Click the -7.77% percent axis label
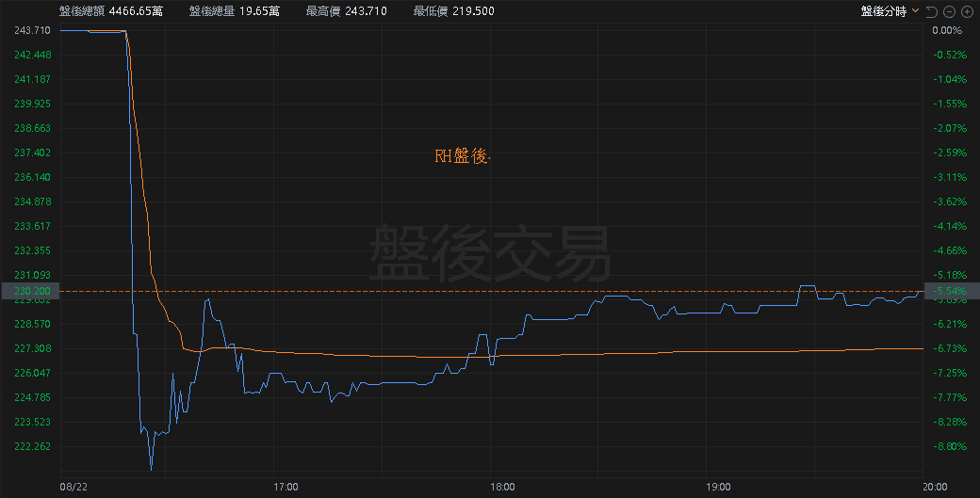This screenshot has width=980, height=498. coord(950,397)
